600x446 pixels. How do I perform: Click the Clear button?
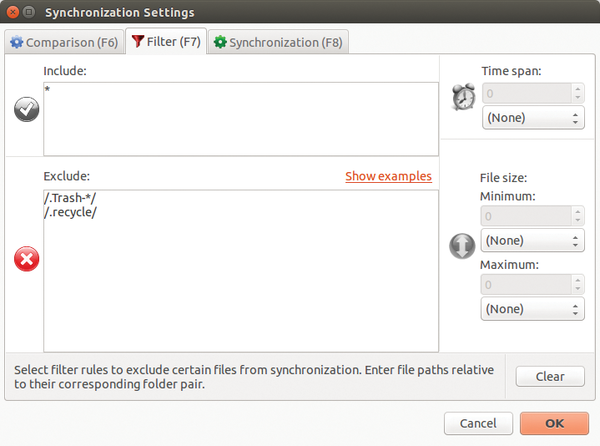pos(550,376)
